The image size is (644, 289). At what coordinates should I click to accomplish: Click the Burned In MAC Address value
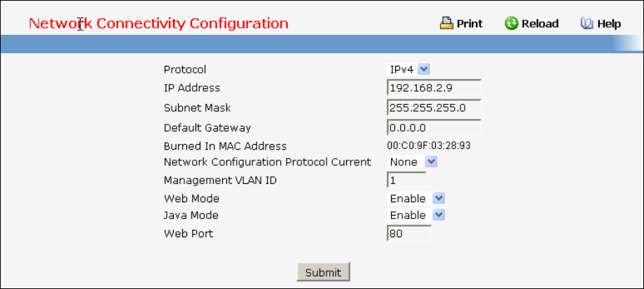coord(429,146)
